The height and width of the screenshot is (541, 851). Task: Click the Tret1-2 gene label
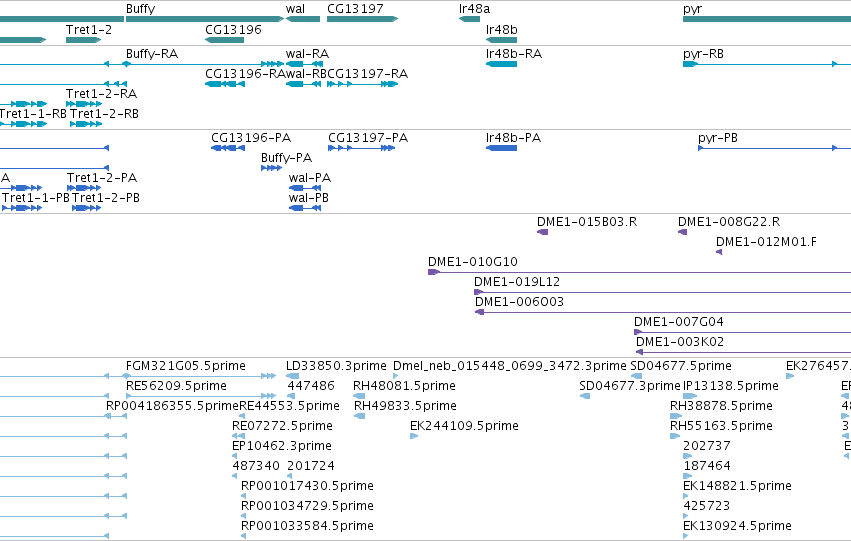click(89, 30)
